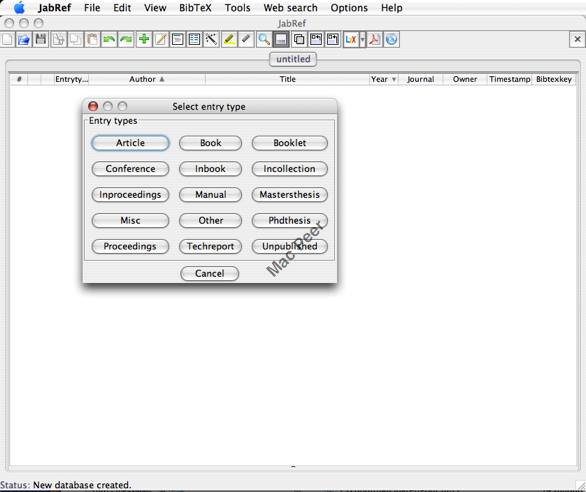
Task: Sort by the Year column header arrow
Action: pyautogui.click(x=394, y=79)
